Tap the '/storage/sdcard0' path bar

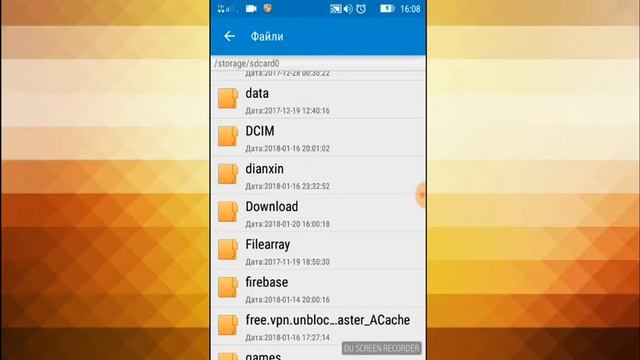coord(318,63)
